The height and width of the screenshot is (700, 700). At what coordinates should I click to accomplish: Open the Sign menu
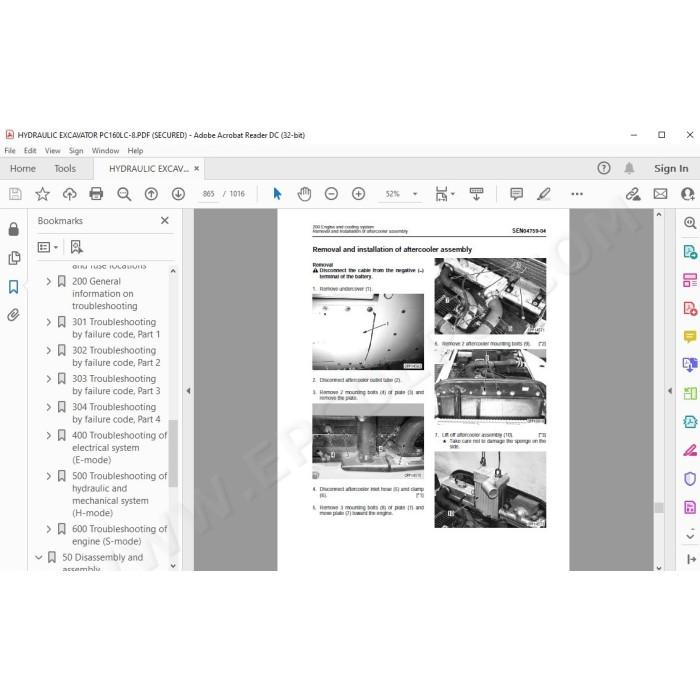click(x=76, y=151)
